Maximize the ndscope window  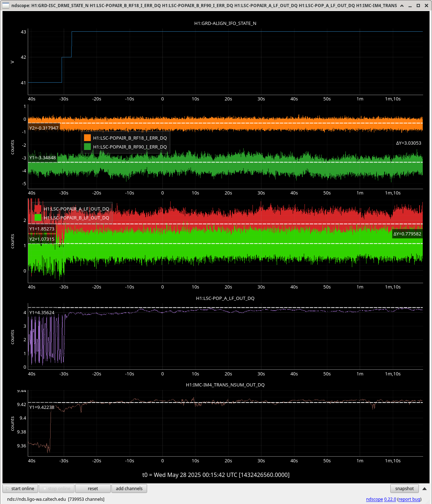(418, 5)
